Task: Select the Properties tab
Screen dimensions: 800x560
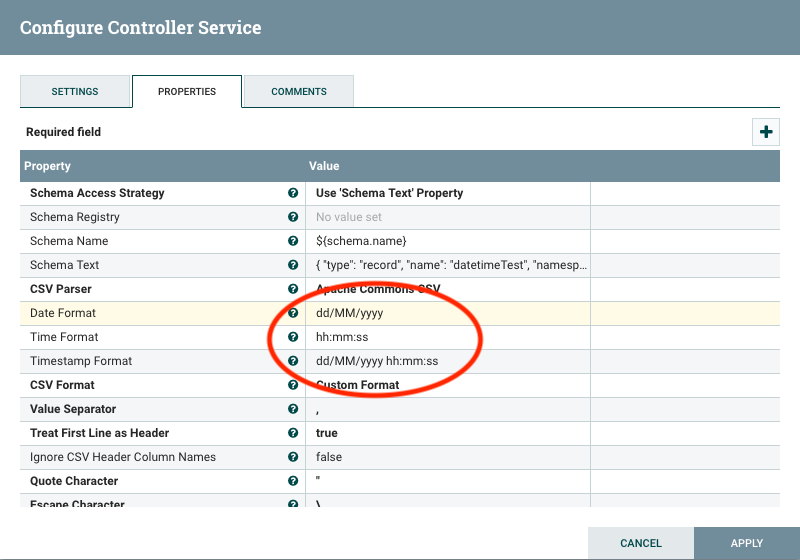Action: [x=187, y=92]
